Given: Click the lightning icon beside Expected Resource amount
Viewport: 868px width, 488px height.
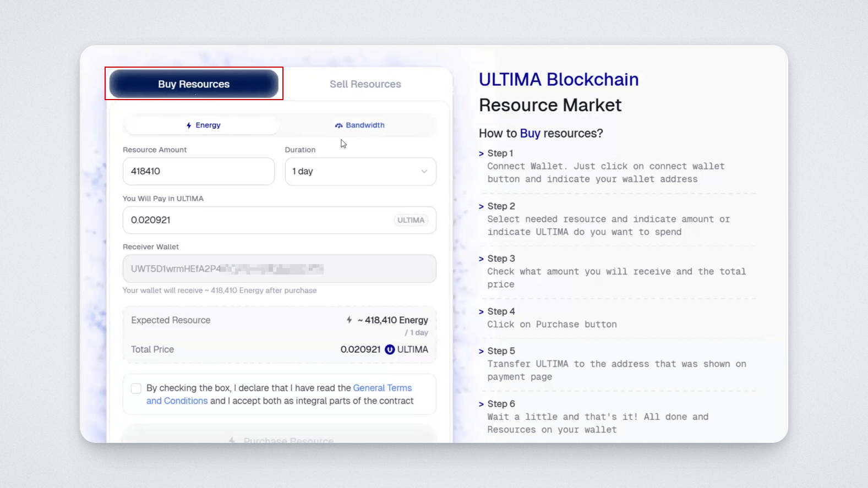Looking at the screenshot, I should (349, 320).
